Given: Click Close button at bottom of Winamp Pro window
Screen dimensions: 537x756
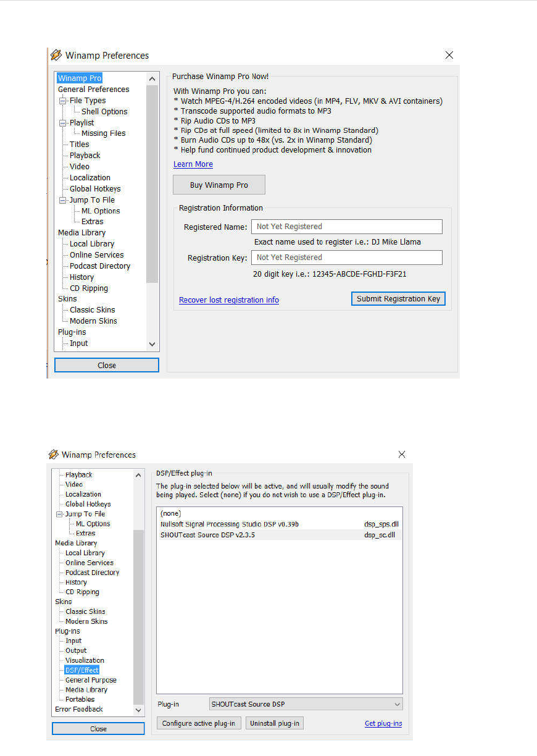Looking at the screenshot, I should [107, 366].
